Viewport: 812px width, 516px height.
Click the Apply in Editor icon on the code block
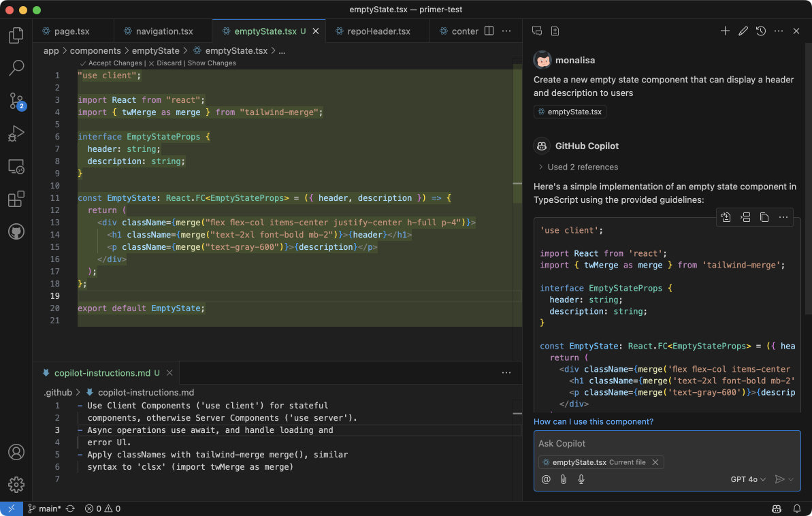click(725, 217)
